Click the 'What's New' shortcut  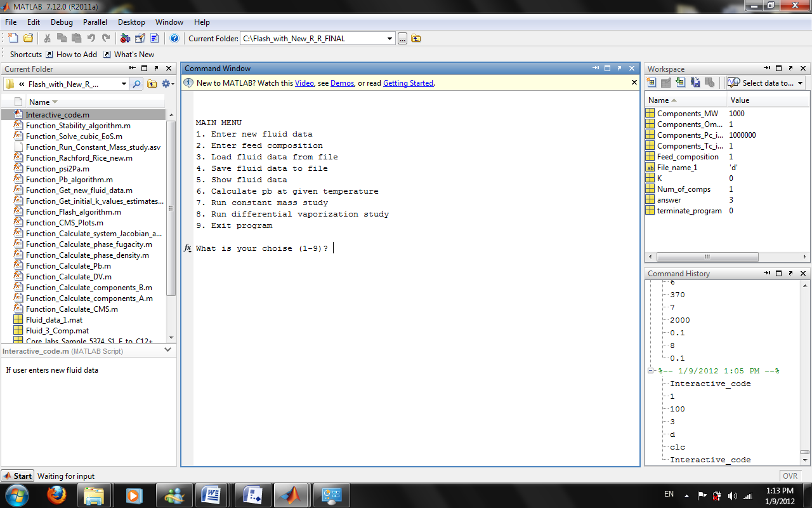[x=129, y=55]
